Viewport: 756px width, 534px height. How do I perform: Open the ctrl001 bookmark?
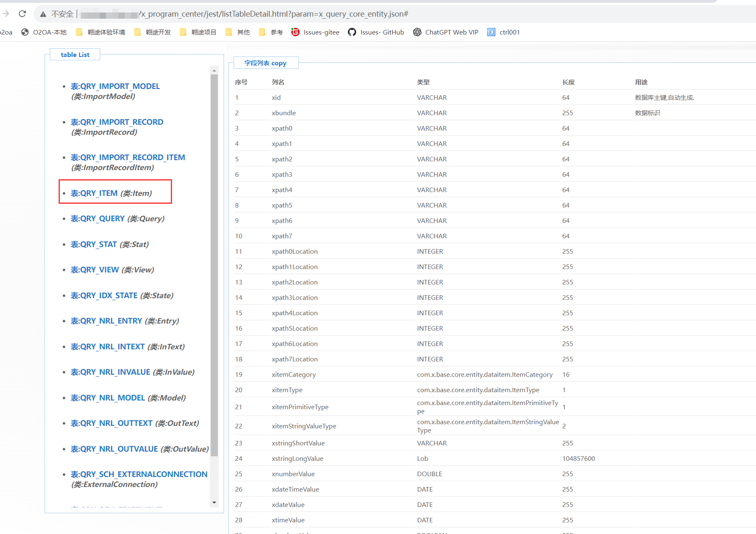504,32
